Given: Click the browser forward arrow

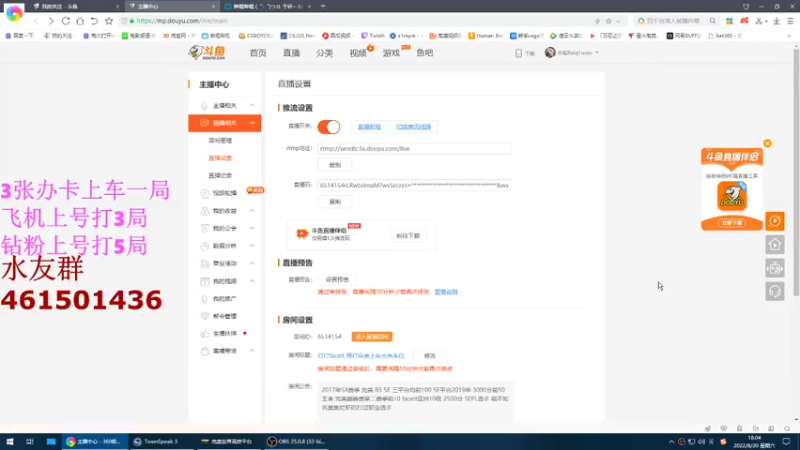Looking at the screenshot, I should pyautogui.click(x=51, y=21).
